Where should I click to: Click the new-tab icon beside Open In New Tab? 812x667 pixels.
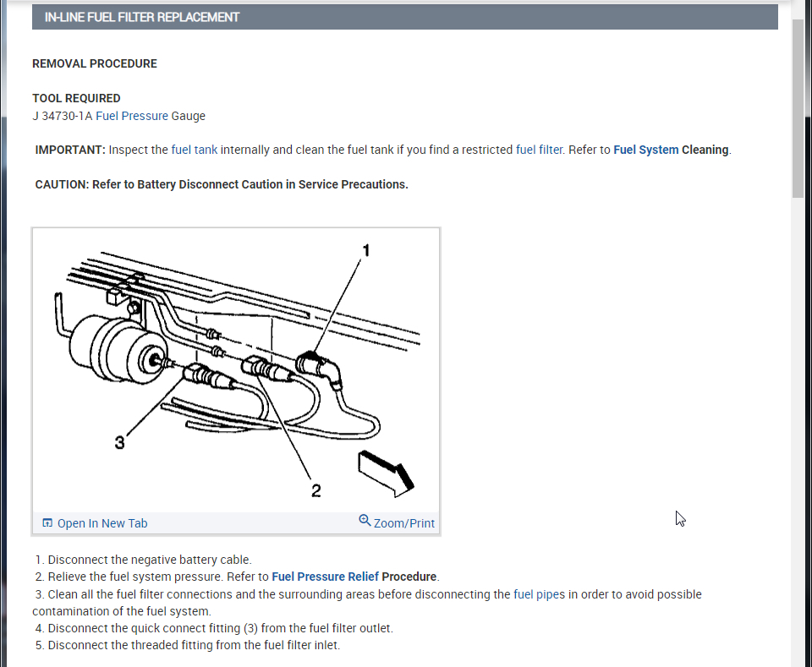(47, 523)
